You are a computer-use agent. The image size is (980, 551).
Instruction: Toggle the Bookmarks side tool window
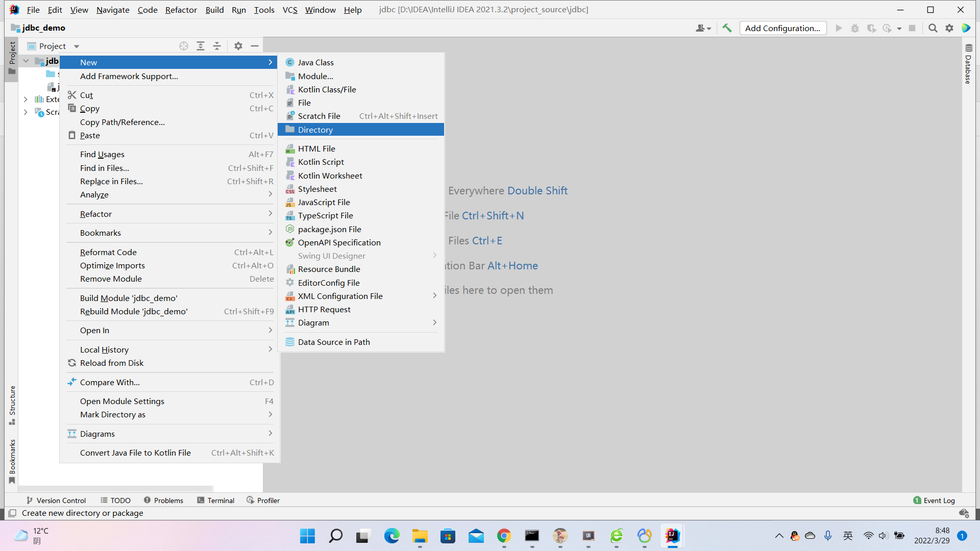click(12, 461)
